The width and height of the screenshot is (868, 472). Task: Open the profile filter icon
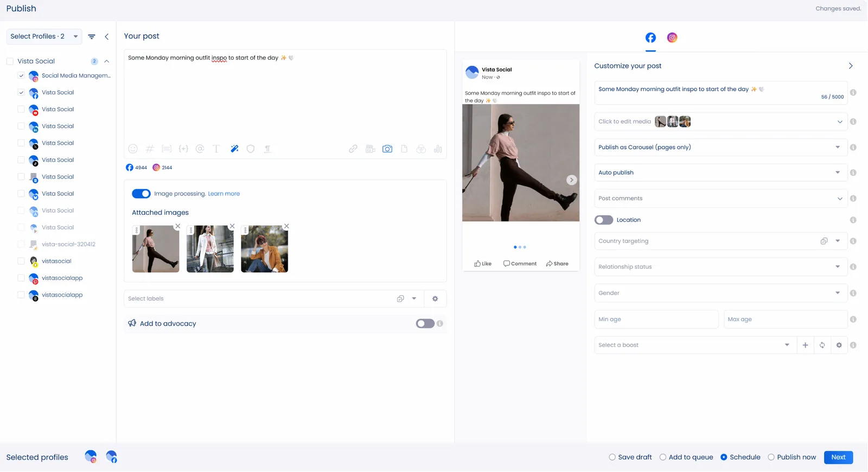tap(92, 36)
